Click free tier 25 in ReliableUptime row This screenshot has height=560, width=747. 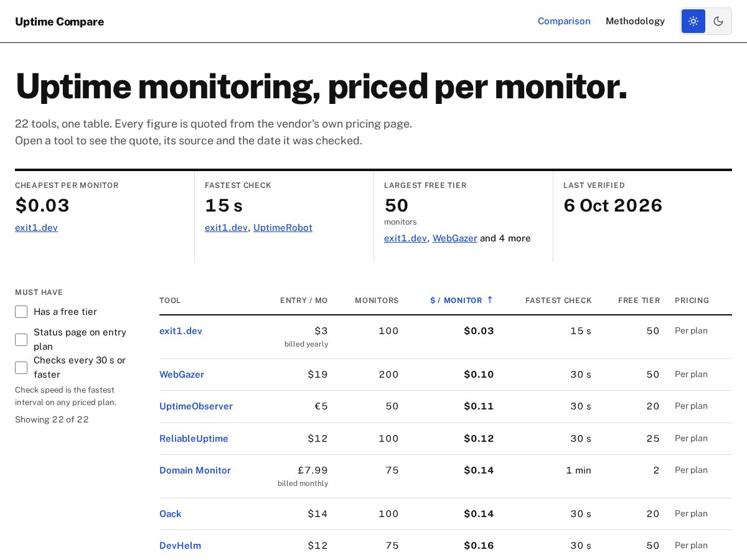pyautogui.click(x=653, y=439)
